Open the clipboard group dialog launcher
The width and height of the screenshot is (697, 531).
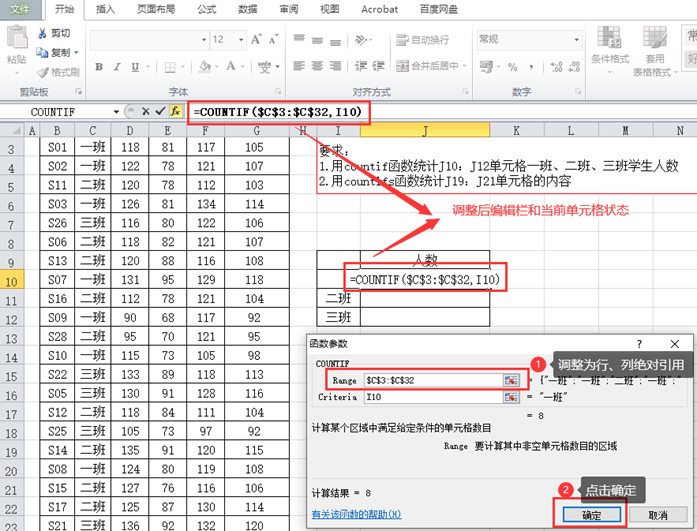tap(79, 91)
